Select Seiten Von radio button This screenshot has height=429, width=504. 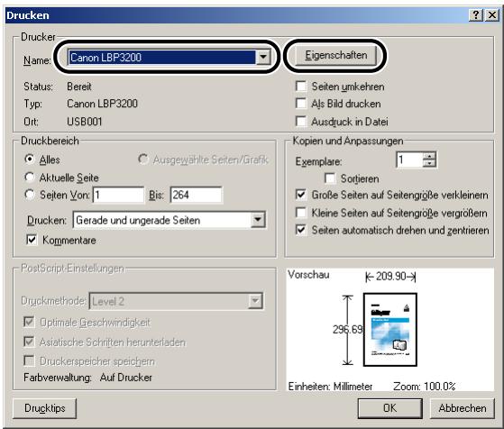pyautogui.click(x=30, y=195)
